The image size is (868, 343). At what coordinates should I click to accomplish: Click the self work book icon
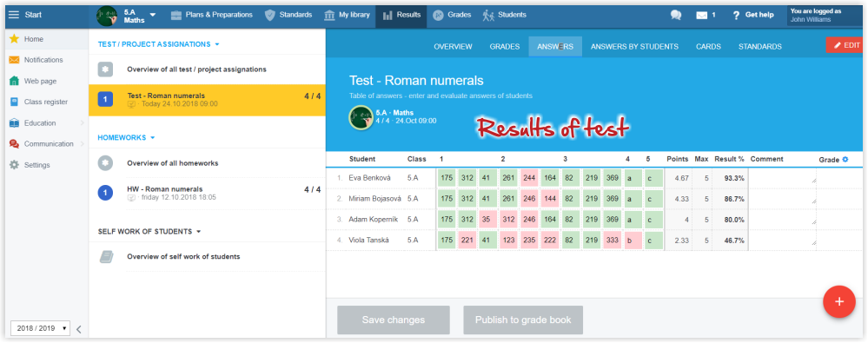click(x=106, y=257)
